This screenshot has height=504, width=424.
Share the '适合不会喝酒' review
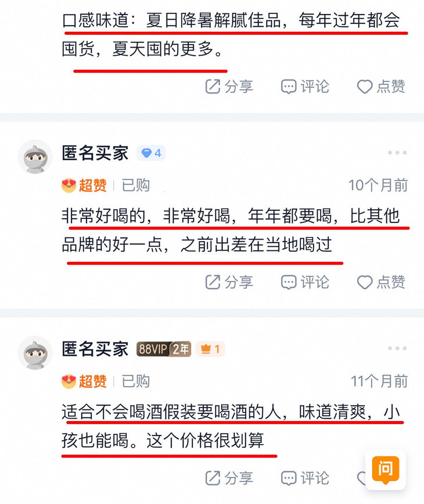coord(229,478)
